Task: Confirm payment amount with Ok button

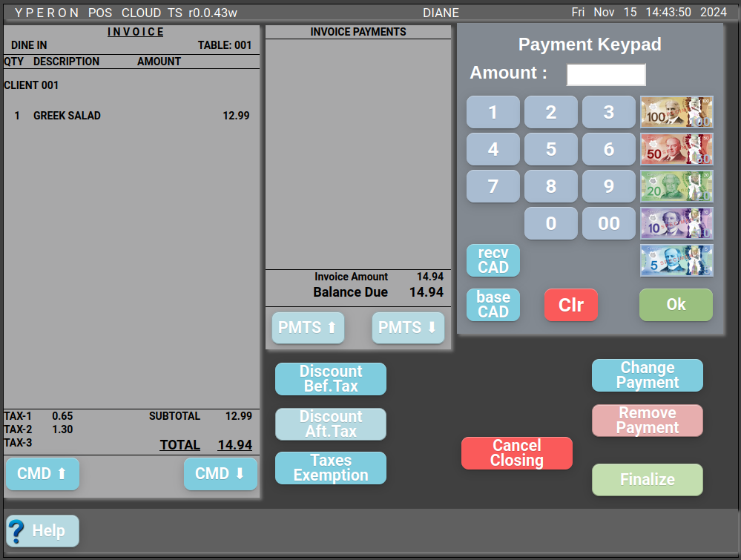Action: tap(676, 305)
